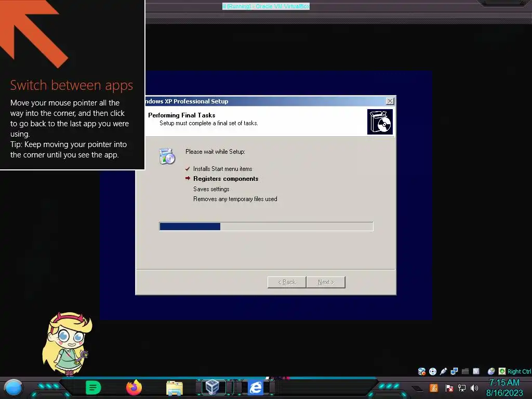This screenshot has width=532, height=399.
Task: Click "Saves settings" step text
Action: (211, 189)
